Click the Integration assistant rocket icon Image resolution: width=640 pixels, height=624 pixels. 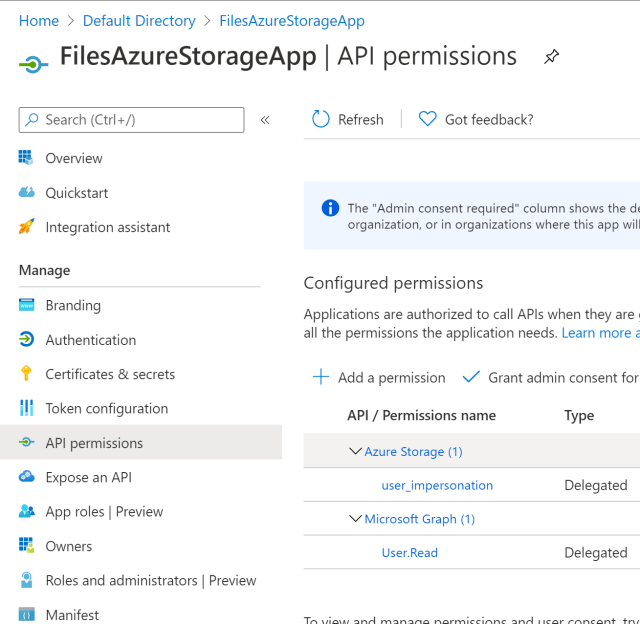tap(27, 227)
